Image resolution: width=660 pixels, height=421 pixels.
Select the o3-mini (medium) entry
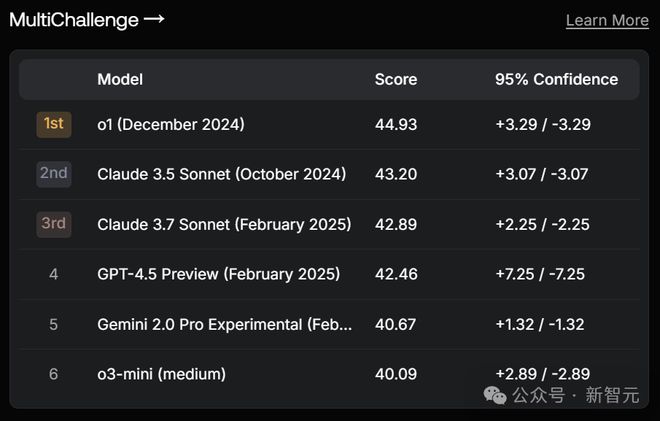161,374
